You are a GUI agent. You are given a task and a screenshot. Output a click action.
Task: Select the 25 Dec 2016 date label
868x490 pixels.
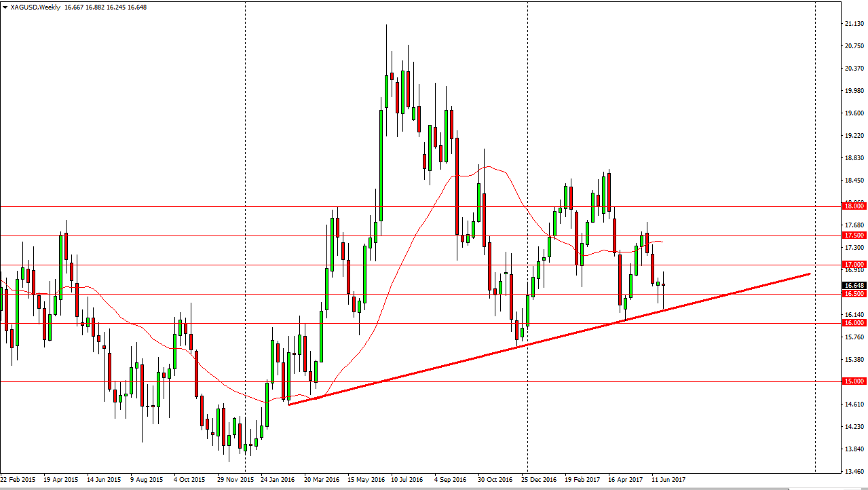[539, 479]
